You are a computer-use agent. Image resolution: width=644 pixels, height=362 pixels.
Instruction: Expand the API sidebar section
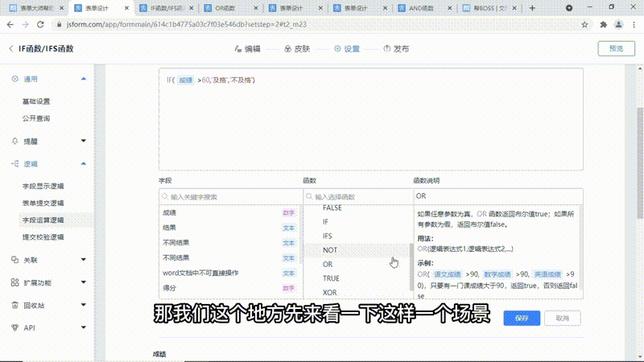pyautogui.click(x=84, y=328)
